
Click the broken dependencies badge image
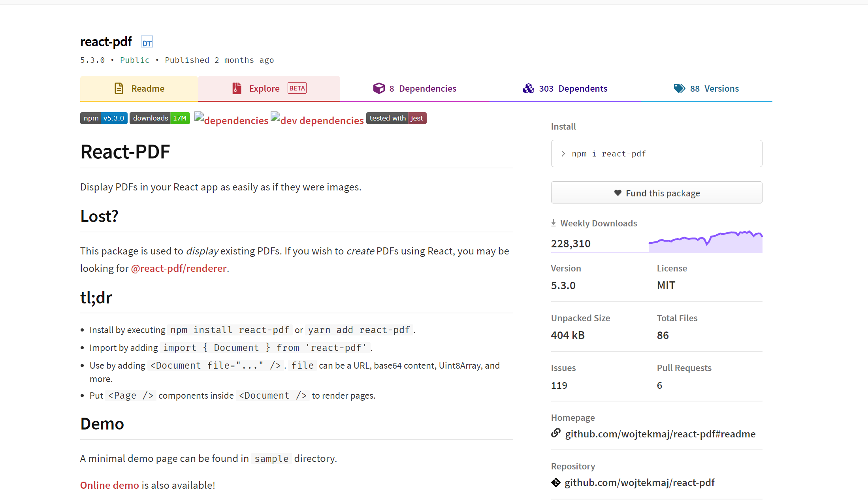pos(232,120)
